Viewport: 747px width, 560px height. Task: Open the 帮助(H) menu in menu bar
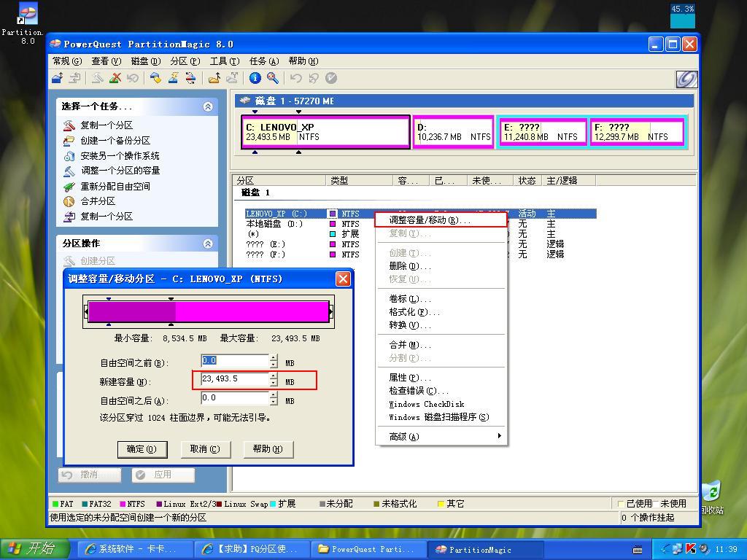tap(303, 61)
